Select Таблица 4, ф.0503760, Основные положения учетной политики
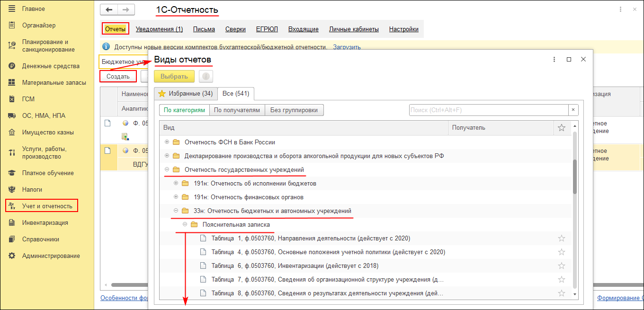This screenshot has height=310, width=644. pyautogui.click(x=328, y=252)
